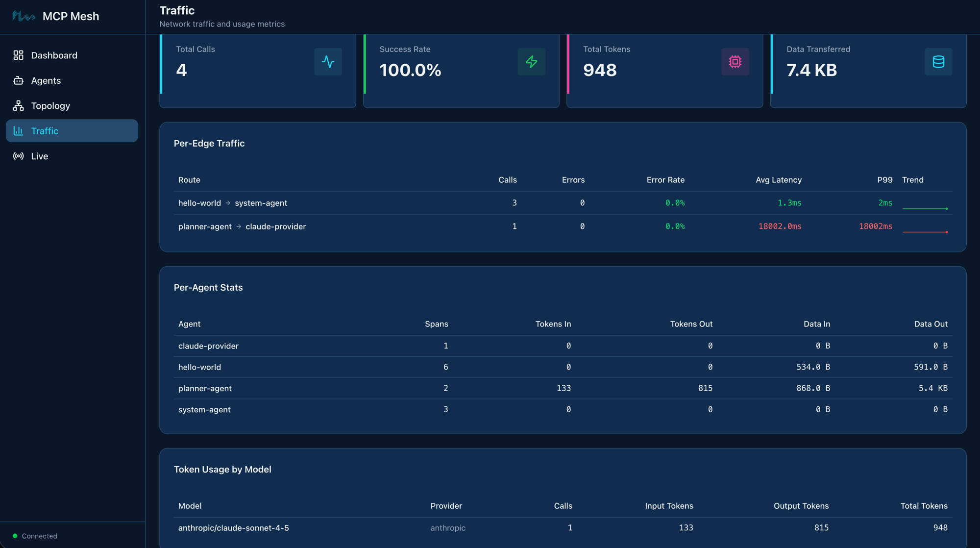Click the Live broadcast icon
Image resolution: width=980 pixels, height=548 pixels.
18,156
